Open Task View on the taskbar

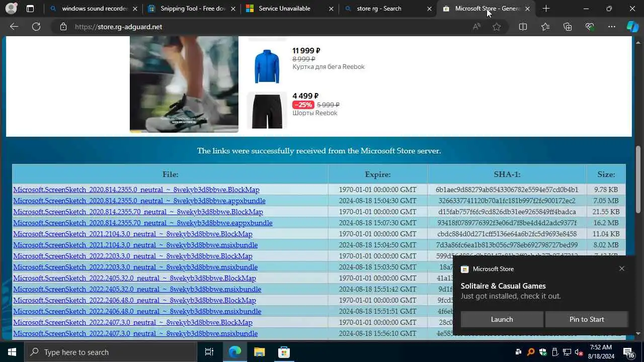[x=209, y=352]
